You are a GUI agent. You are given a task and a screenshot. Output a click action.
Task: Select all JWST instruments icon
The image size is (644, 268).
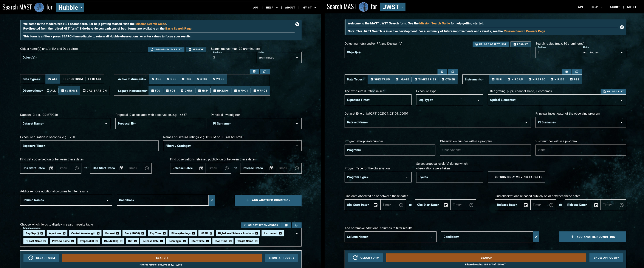click(566, 72)
